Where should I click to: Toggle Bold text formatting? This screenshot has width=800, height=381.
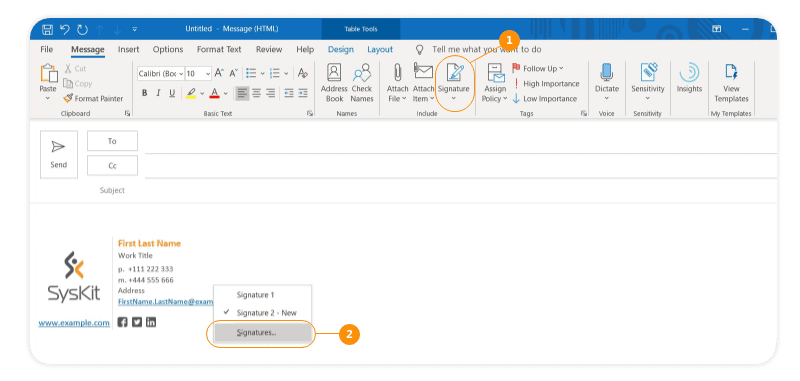pos(144,93)
